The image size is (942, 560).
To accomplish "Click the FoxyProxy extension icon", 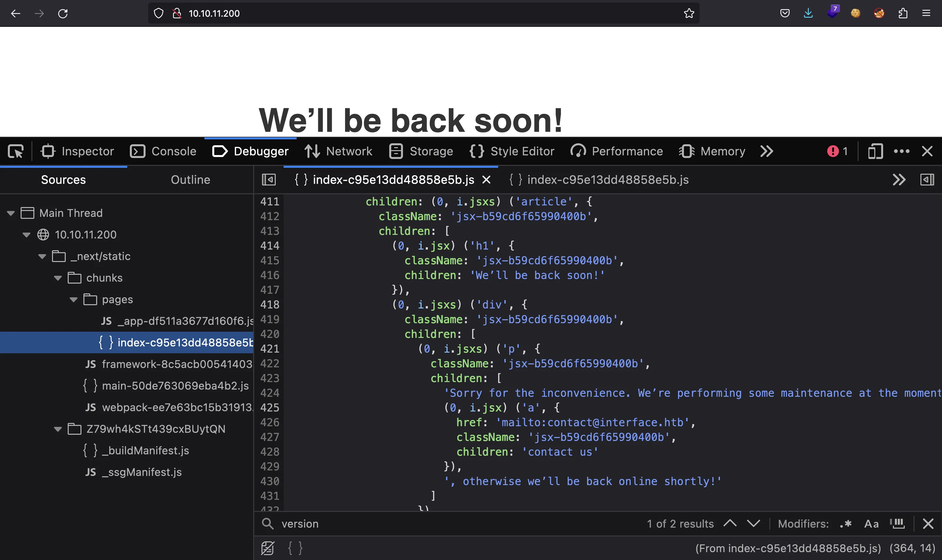I will click(879, 14).
